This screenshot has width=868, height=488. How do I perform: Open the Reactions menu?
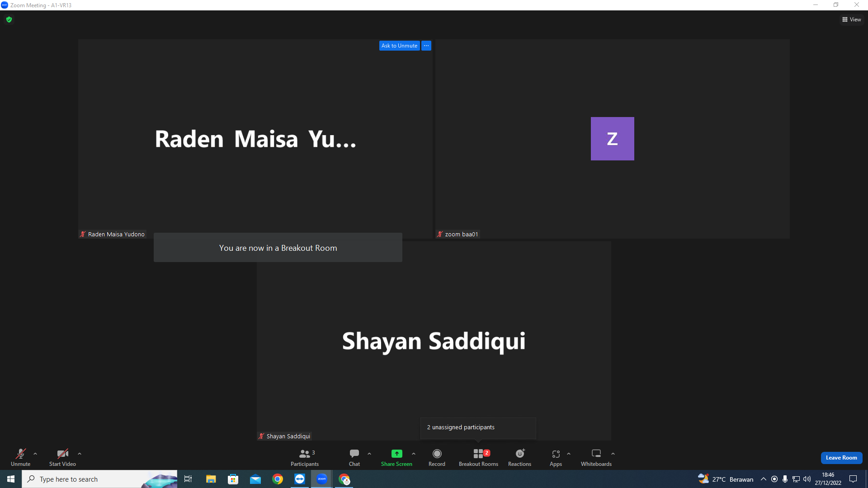point(519,457)
